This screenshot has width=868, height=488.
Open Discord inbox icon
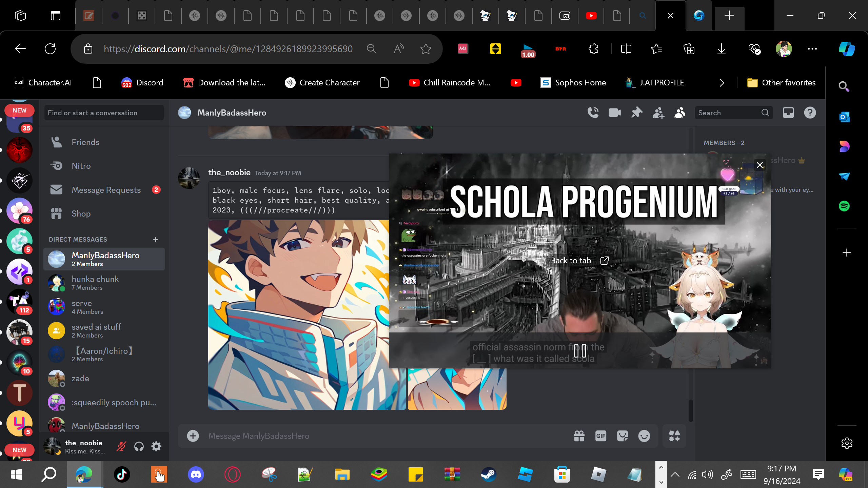788,113
